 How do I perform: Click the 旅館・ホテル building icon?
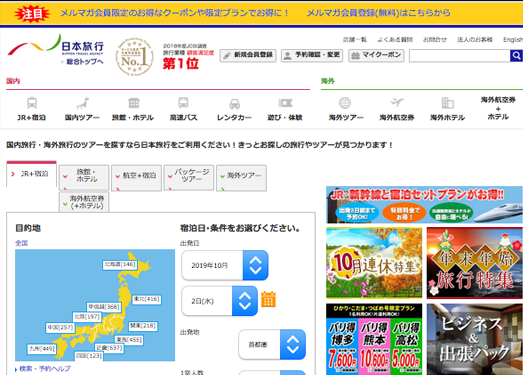point(133,103)
